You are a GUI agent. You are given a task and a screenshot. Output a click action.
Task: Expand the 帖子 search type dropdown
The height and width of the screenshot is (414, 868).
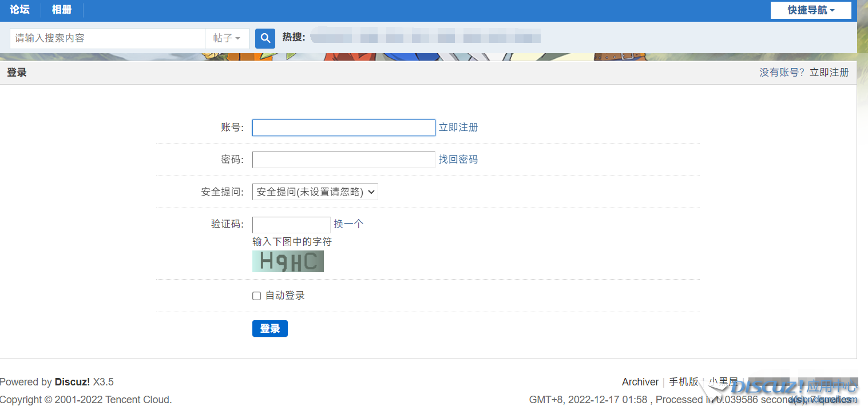(x=227, y=38)
